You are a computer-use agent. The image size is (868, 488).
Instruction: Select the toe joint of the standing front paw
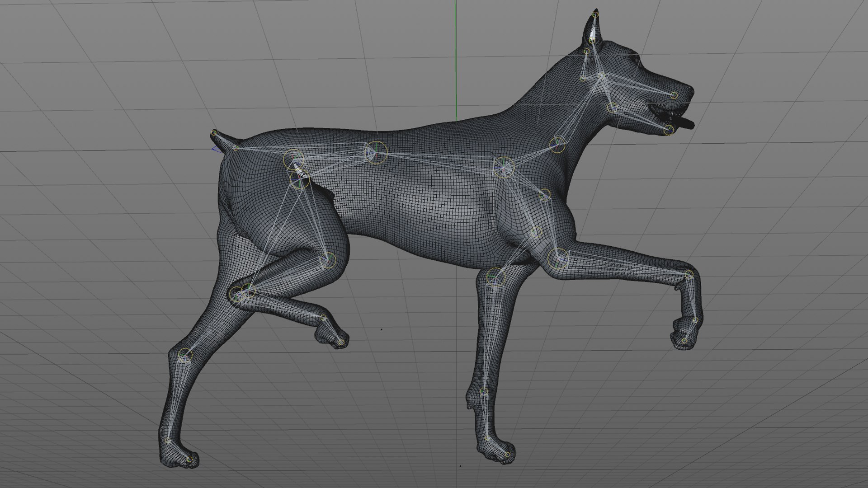pyautogui.click(x=508, y=455)
